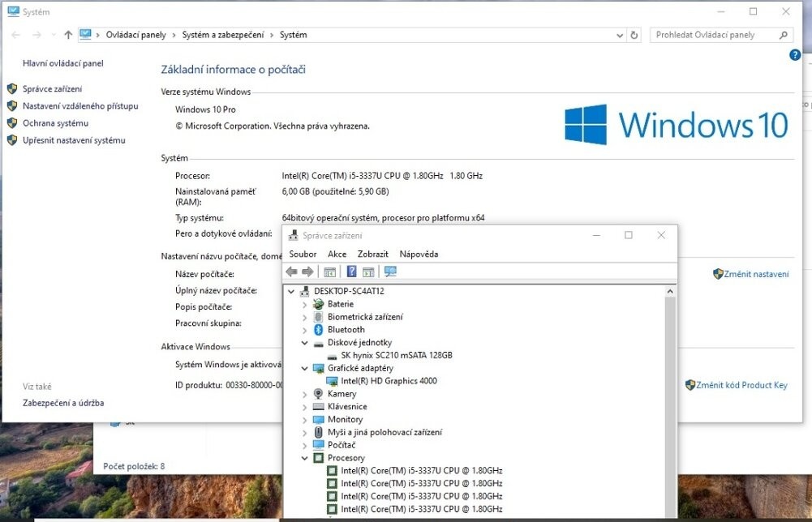Select SK hynix SC210 mSATA 128GB
Screen dimensions: 812x522
(x=396, y=355)
